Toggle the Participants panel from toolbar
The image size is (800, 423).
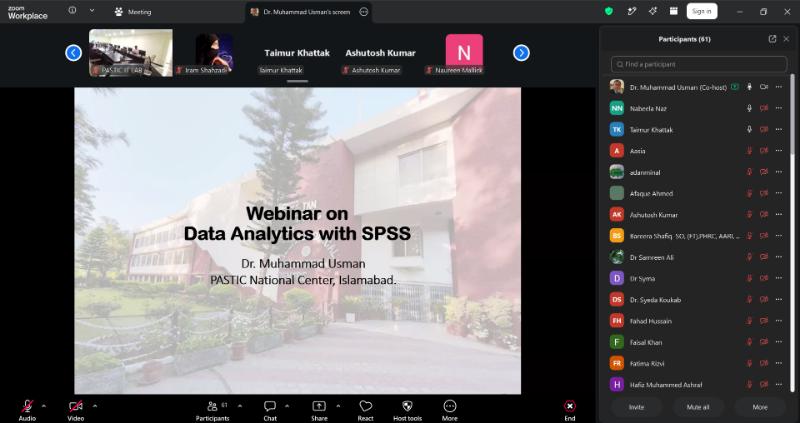tap(212, 410)
